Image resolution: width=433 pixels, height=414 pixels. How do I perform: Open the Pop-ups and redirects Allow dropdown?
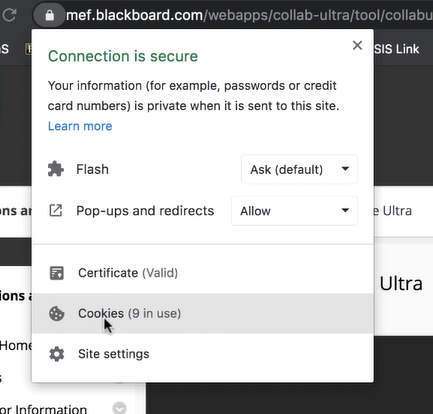pos(294,211)
